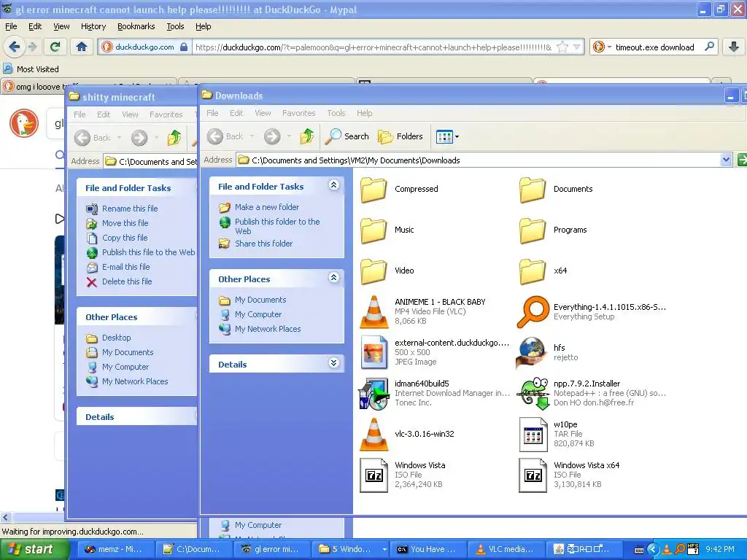Open browser downloads arrow icon
The image size is (747, 560).
pos(734,47)
